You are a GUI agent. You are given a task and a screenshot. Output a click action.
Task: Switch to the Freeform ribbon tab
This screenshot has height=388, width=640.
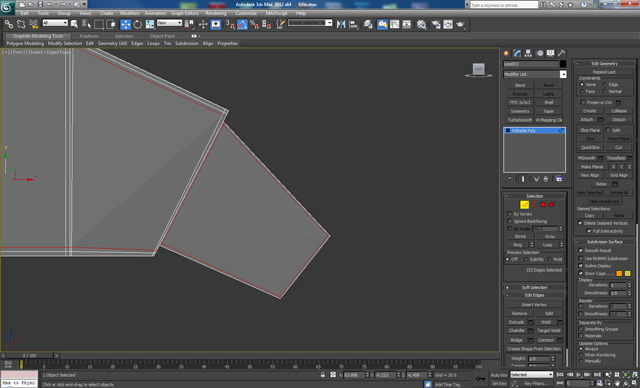[x=89, y=36]
